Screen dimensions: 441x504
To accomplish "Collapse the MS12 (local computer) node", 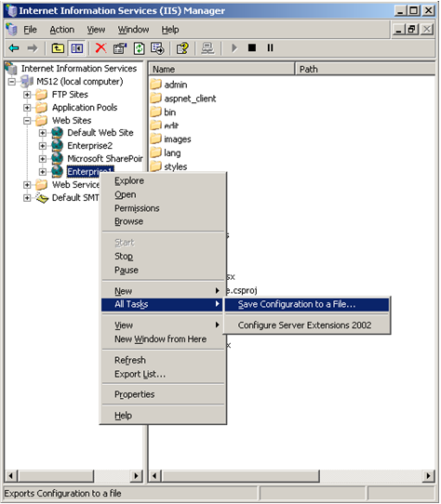I will coord(11,82).
